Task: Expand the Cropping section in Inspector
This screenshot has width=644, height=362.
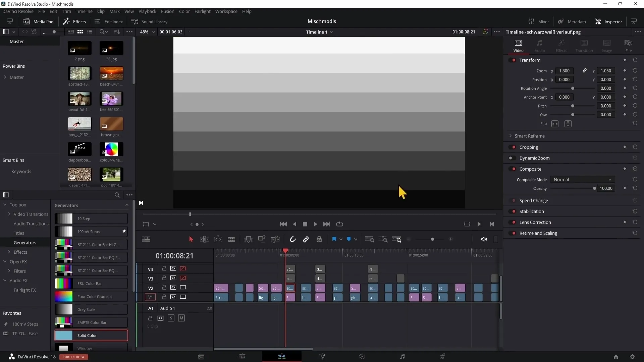Action: coord(529,147)
